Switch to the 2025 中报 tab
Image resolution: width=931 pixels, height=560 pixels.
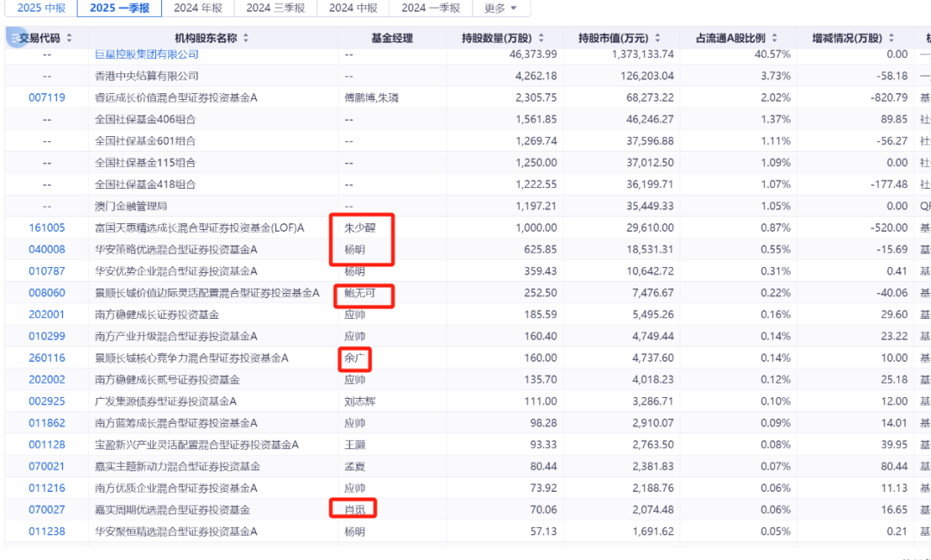click(41, 9)
